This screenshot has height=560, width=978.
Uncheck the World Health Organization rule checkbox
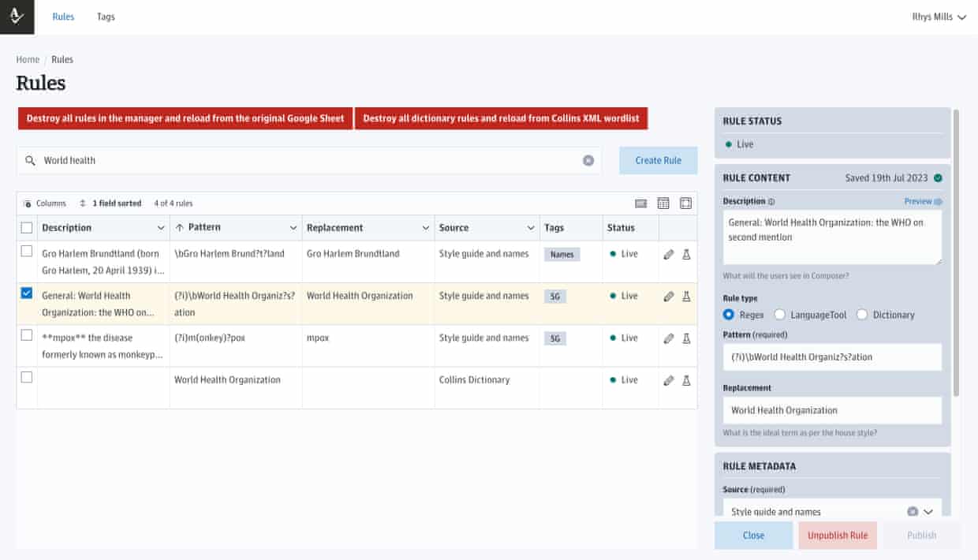point(27,293)
